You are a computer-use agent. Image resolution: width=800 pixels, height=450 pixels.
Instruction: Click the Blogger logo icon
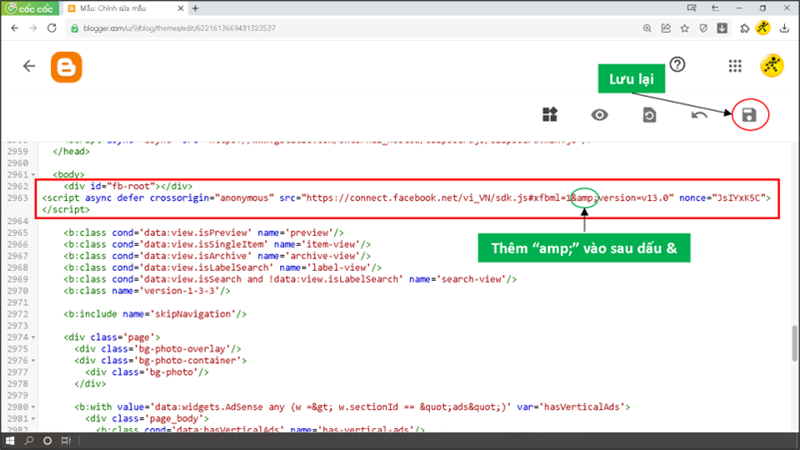click(x=66, y=67)
